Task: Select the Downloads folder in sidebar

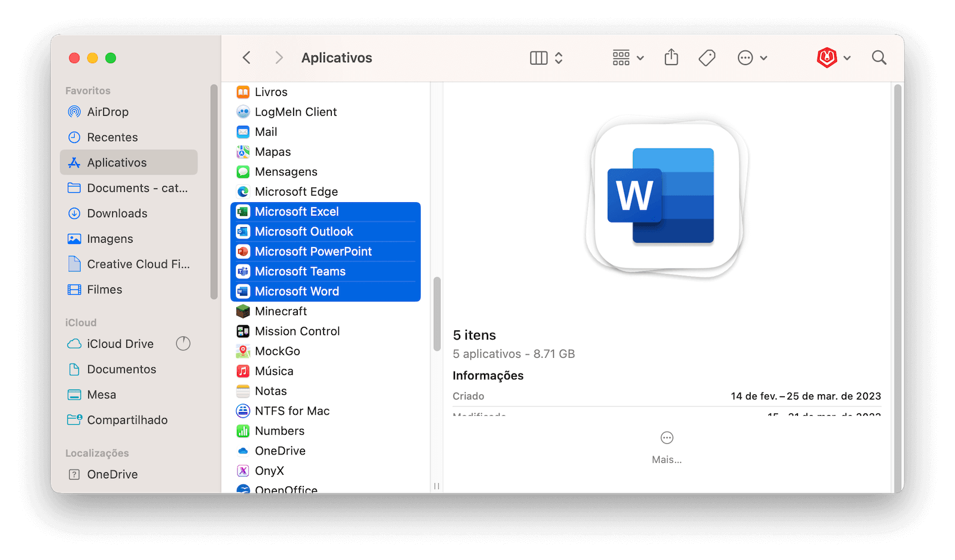Action: [x=117, y=213]
